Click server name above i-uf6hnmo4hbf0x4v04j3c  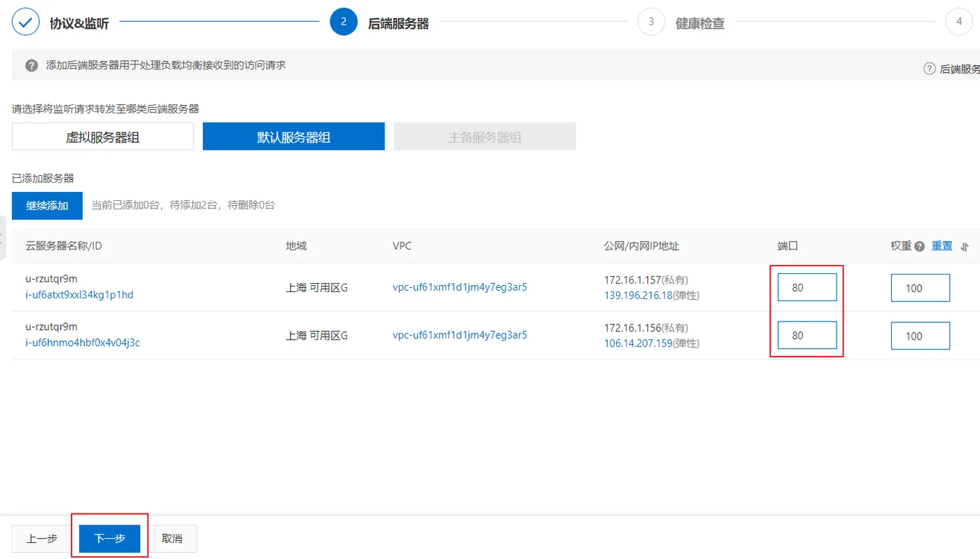(51, 326)
